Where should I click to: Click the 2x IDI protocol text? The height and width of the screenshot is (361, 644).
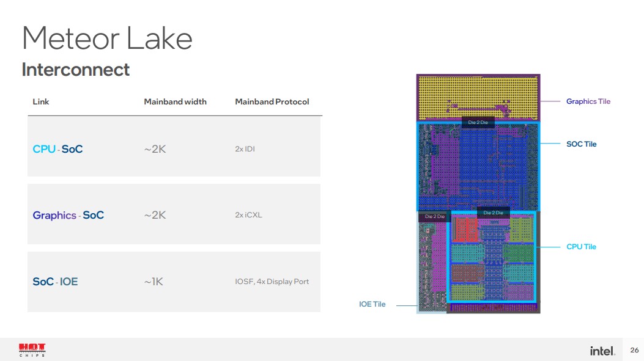[245, 149]
